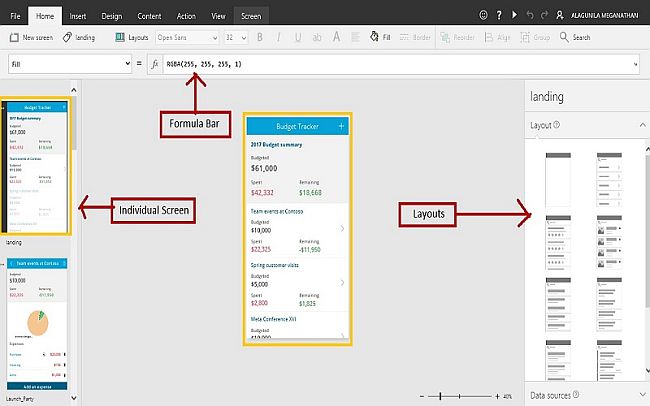Image resolution: width=650 pixels, height=406 pixels.
Task: Open Team events at Contoso chevron
Action: point(342,229)
